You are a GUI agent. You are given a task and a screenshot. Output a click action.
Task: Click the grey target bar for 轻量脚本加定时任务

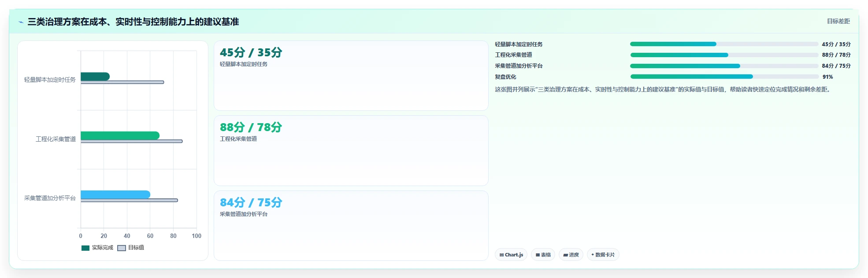pos(122,82)
